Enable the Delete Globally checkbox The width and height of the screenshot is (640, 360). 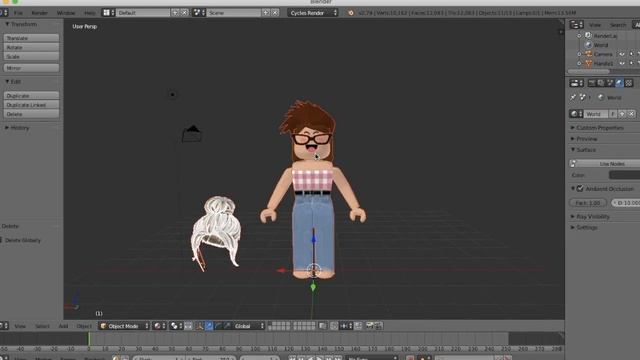coord(1,240)
